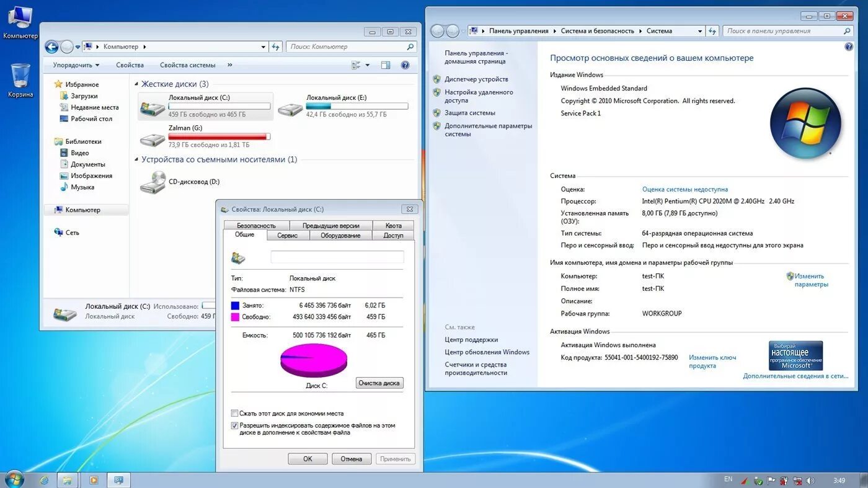Open Windows Media Player taskbar icon

click(94, 480)
